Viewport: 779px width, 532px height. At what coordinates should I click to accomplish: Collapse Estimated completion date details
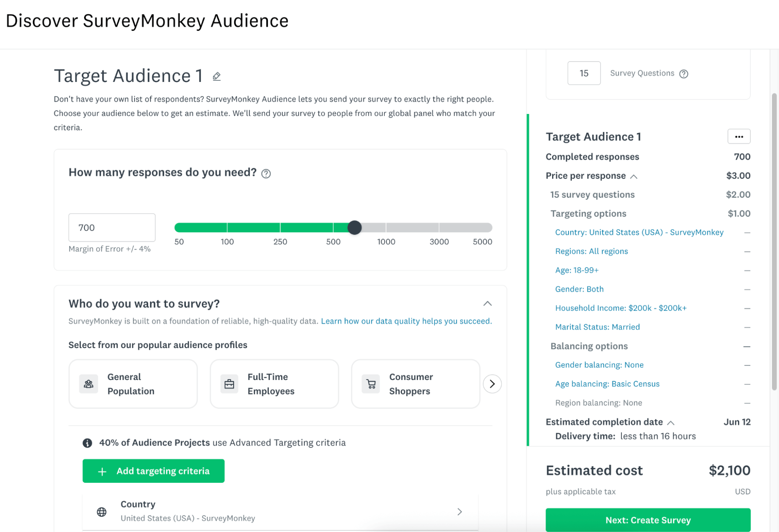(671, 423)
